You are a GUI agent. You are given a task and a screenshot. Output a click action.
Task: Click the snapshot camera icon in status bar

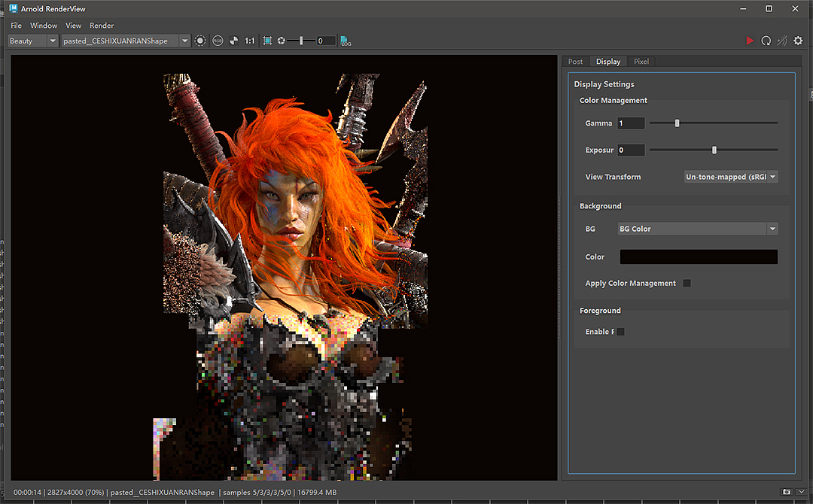tap(787, 491)
